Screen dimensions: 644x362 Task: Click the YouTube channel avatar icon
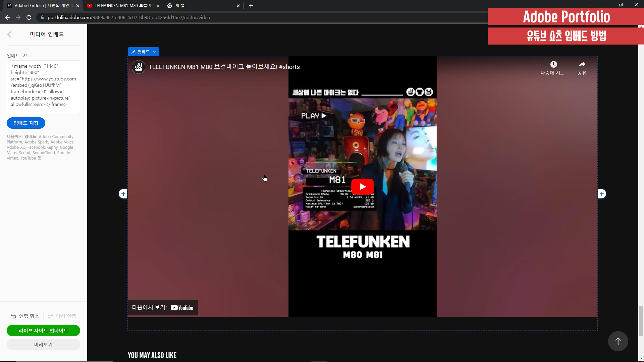pyautogui.click(x=138, y=67)
